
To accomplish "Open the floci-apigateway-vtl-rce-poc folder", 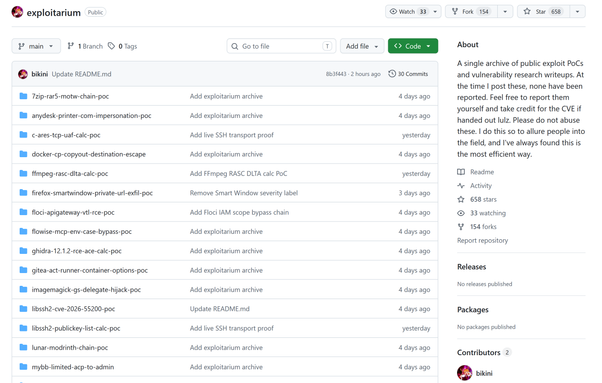I will click(x=73, y=212).
